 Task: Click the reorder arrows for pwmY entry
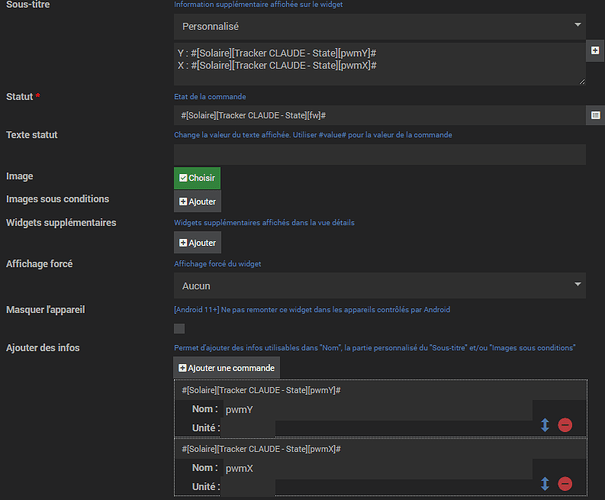click(545, 425)
